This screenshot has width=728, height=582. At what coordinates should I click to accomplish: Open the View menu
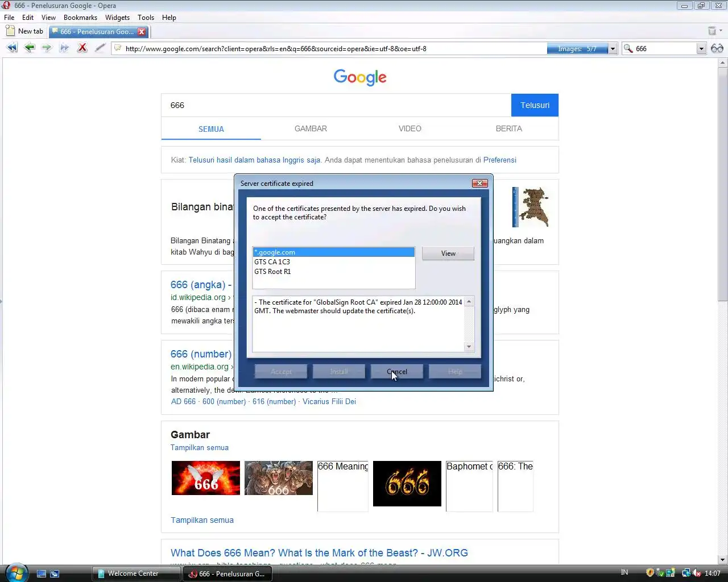[48, 18]
